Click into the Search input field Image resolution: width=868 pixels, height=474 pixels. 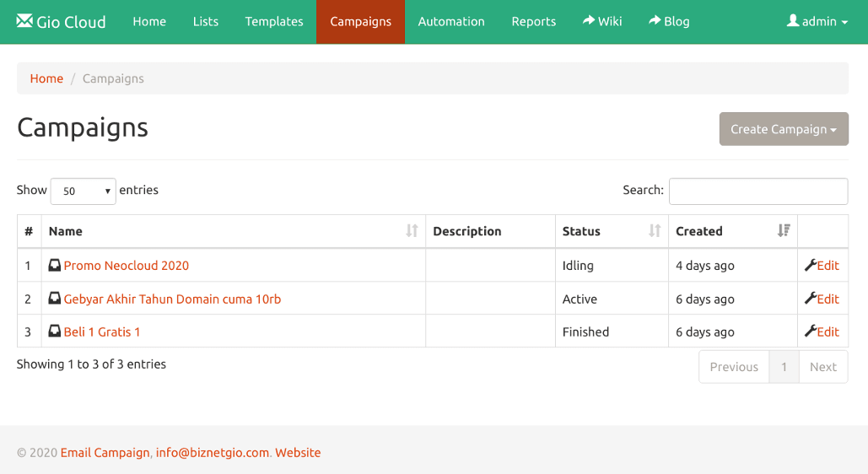click(757, 191)
